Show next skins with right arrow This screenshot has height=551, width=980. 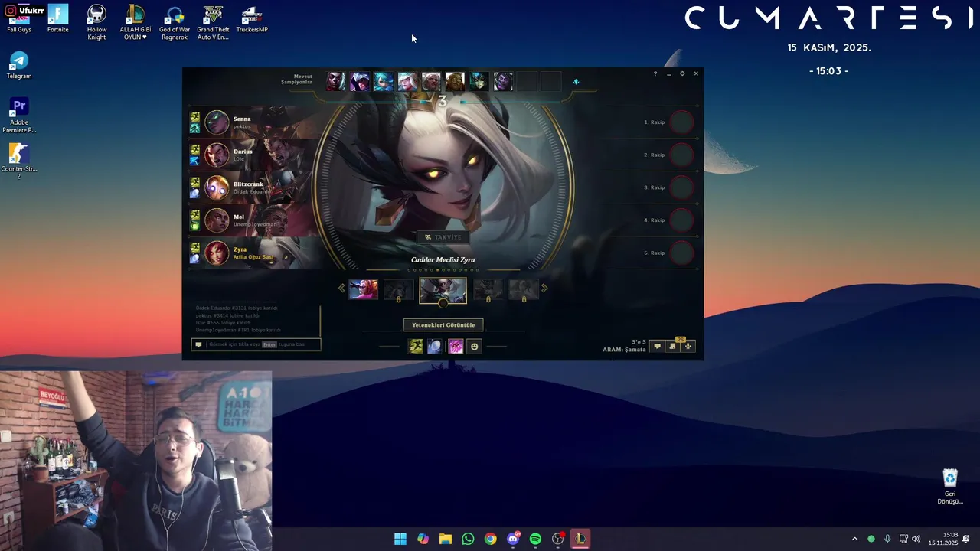coord(544,289)
